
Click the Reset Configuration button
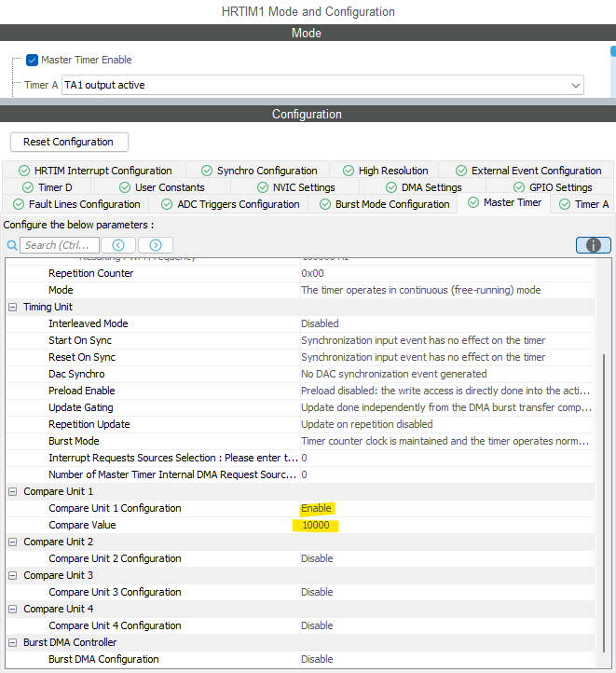(69, 142)
